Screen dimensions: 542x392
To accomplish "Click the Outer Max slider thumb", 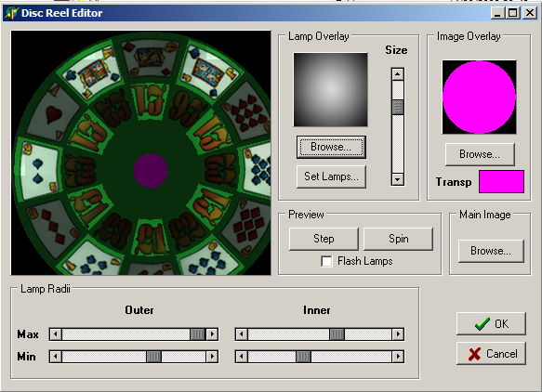I will (198, 334).
